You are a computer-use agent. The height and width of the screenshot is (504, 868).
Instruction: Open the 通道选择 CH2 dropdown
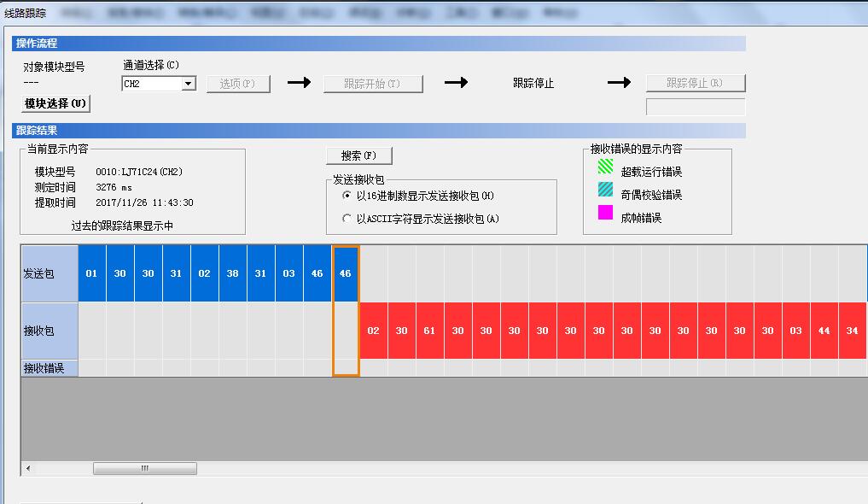[x=189, y=84]
